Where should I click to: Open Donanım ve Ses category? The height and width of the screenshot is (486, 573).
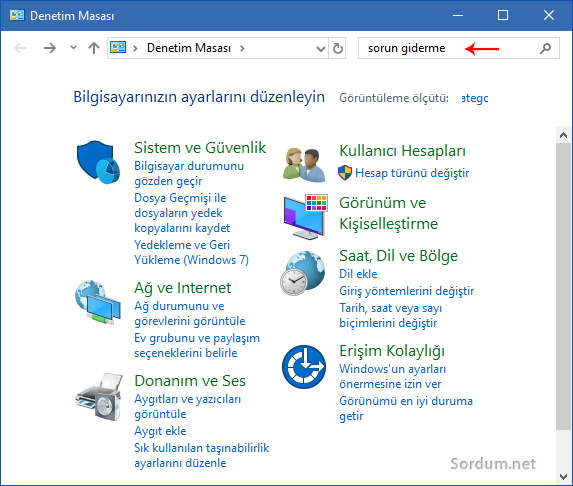pos(190,381)
